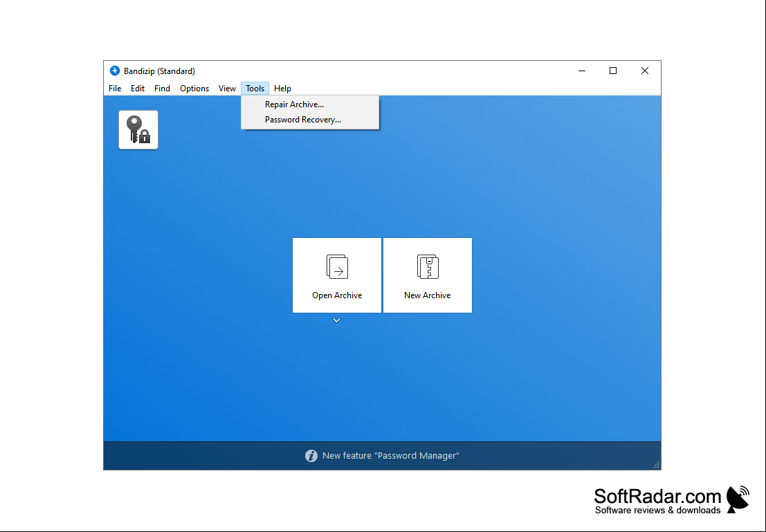Image resolution: width=766 pixels, height=532 pixels.
Task: Close the Bandizip window
Action: pyautogui.click(x=645, y=71)
